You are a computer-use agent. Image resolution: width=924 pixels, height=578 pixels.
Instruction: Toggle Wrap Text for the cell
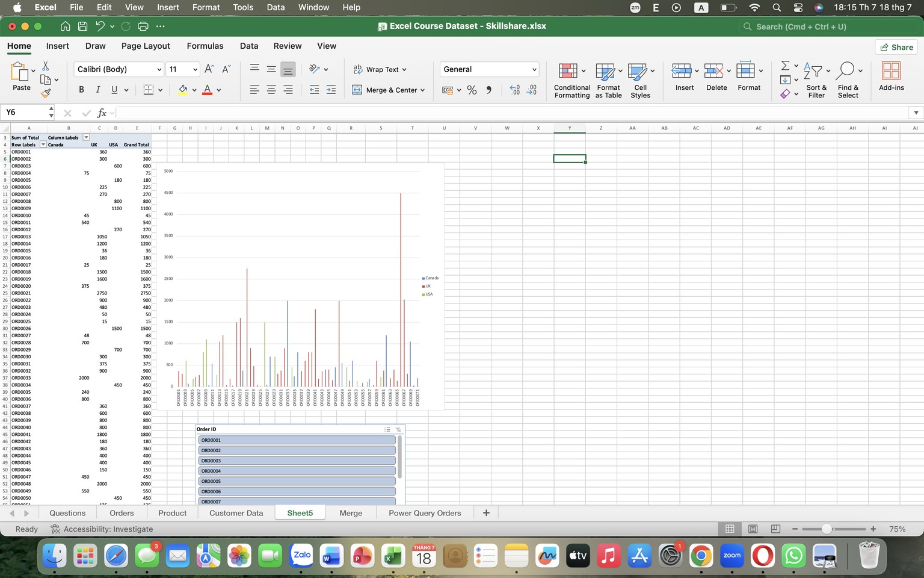(380, 69)
